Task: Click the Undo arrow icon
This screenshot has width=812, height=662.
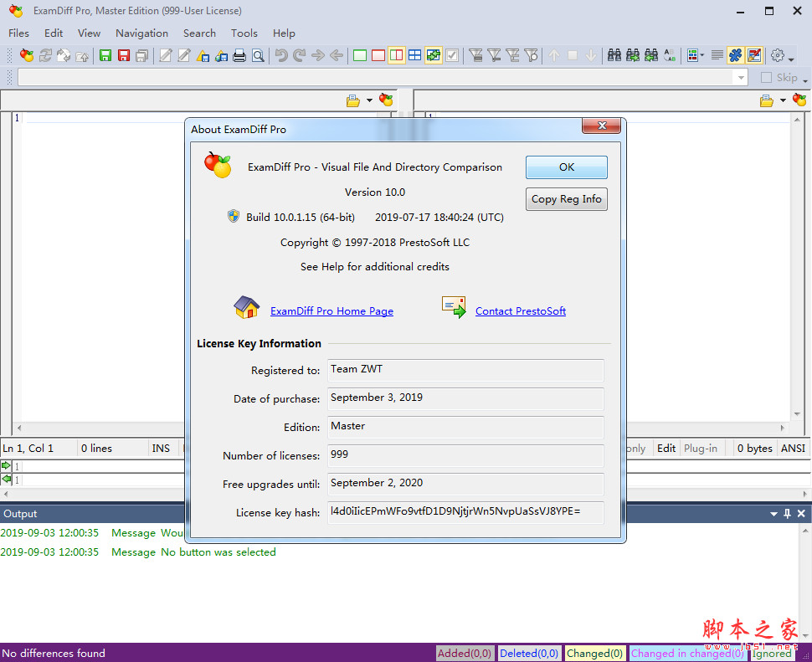Action: [282, 55]
